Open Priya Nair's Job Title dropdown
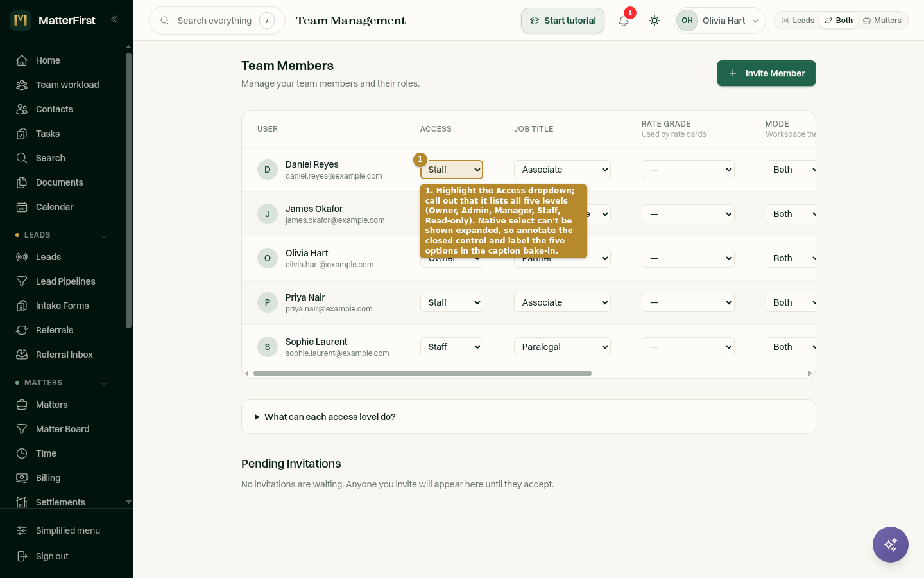Screen dimensions: 924x578 pyautogui.click(x=562, y=302)
